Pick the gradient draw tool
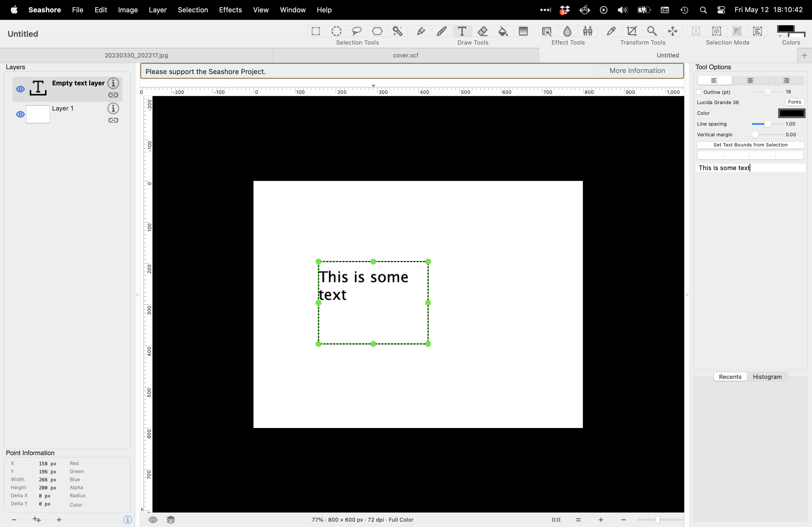 tap(523, 31)
